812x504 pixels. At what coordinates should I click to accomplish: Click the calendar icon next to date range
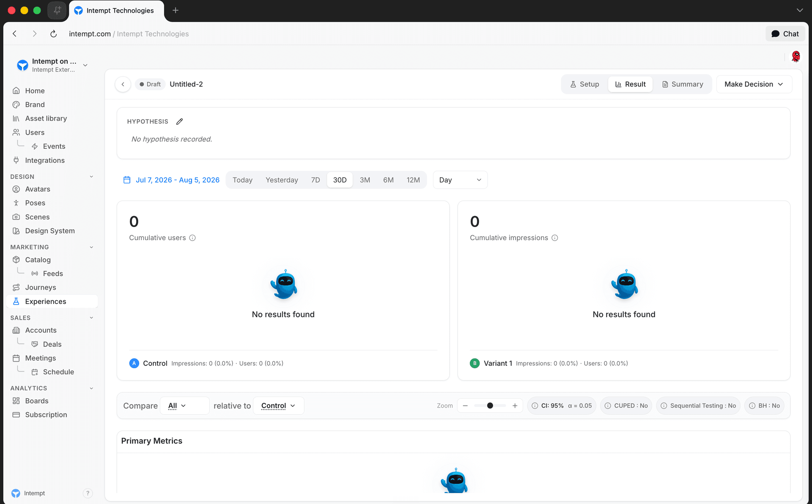tap(127, 180)
